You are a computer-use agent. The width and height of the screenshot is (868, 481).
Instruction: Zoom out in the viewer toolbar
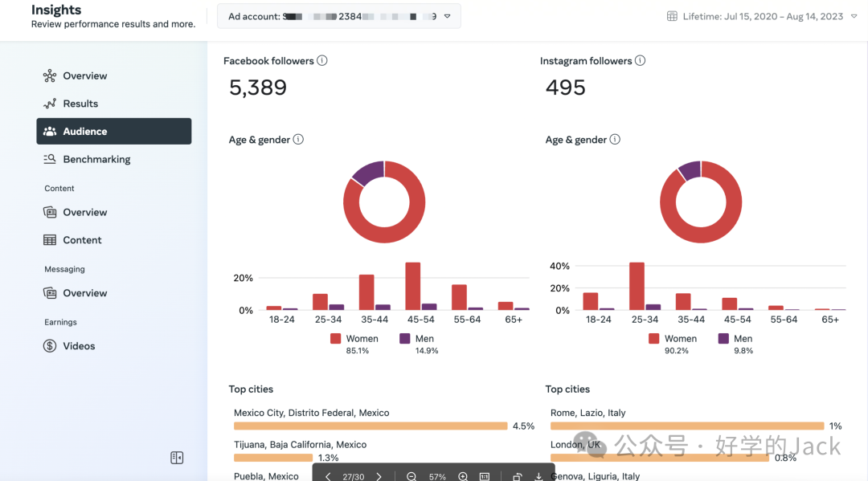411,476
